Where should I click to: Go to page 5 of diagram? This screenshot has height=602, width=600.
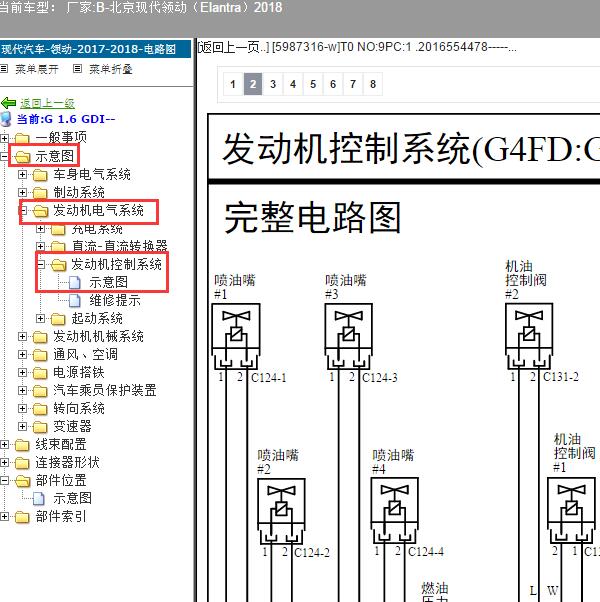point(313,84)
